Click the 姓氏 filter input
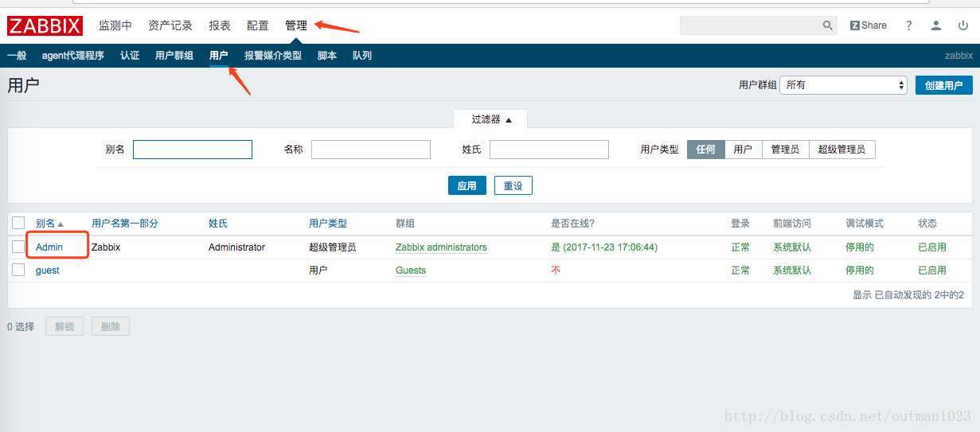980x432 pixels. [x=549, y=150]
